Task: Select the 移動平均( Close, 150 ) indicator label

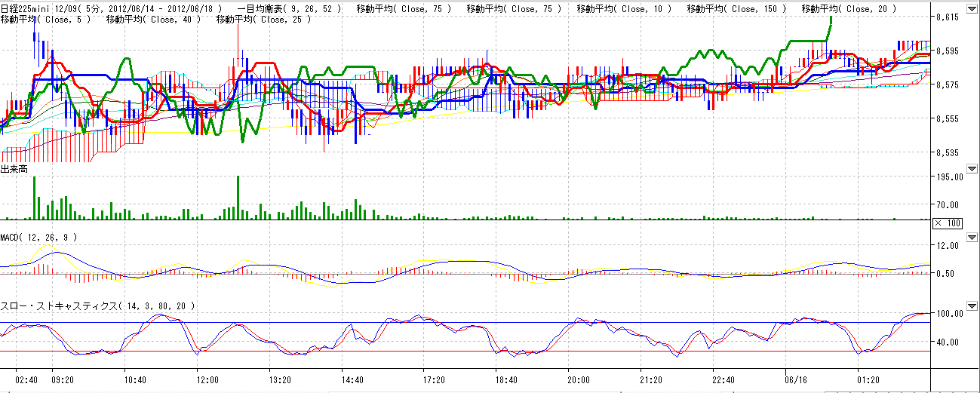Action: [736, 9]
